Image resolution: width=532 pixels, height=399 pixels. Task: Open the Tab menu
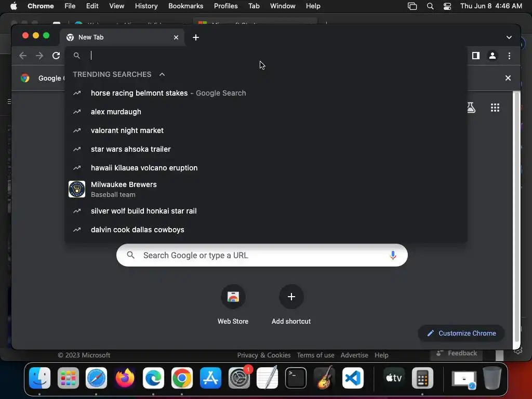pyautogui.click(x=254, y=6)
